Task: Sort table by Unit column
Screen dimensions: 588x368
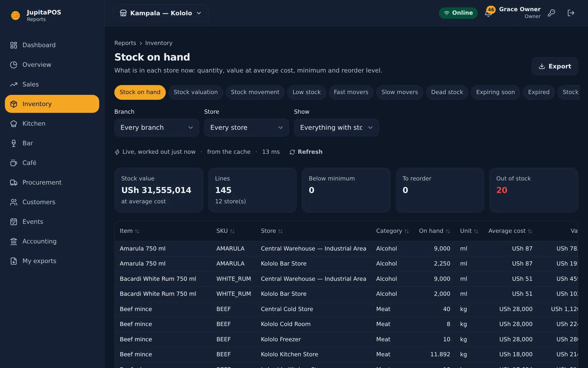Action: 469,231
